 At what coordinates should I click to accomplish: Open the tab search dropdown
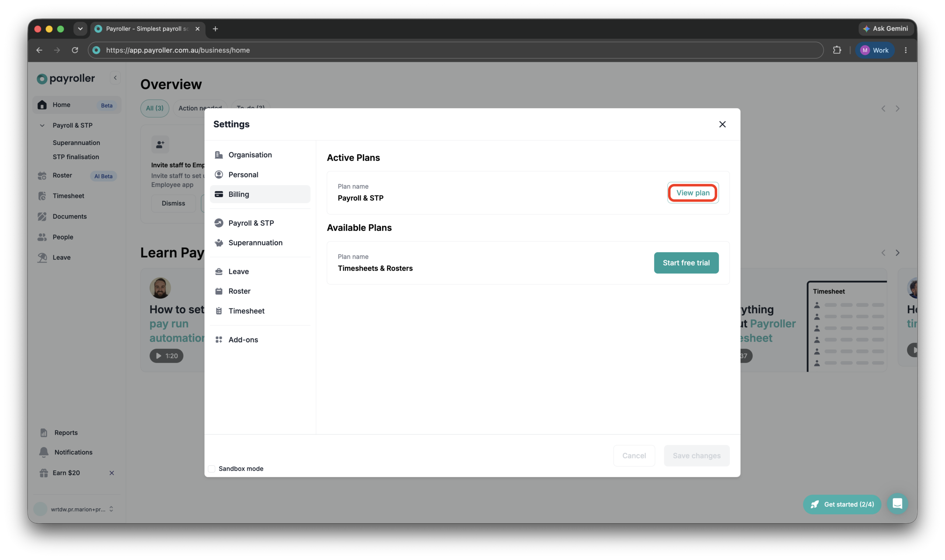click(80, 29)
